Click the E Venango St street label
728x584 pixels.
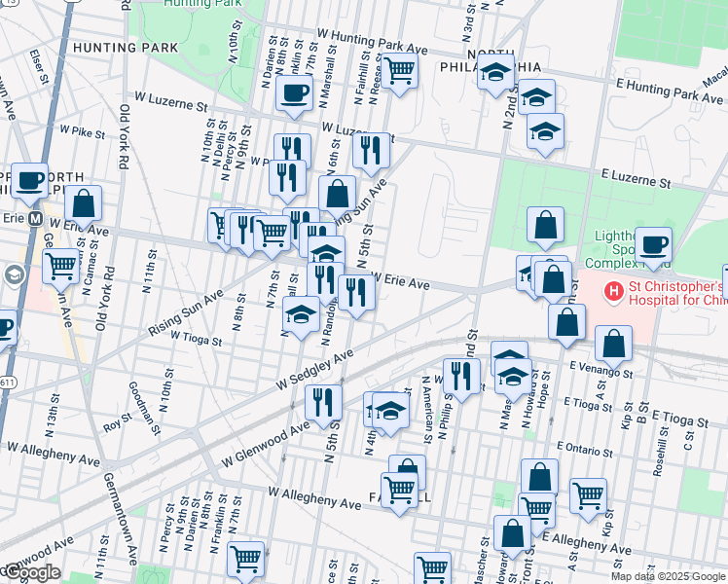(601, 369)
